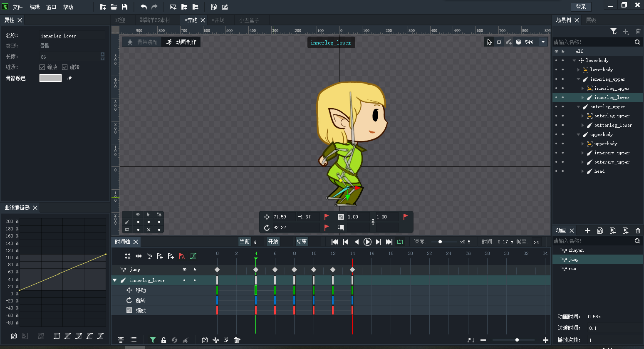Viewport: 644px width, 349px height.
Task: Toggle the loop playback icon
Action: click(400, 242)
